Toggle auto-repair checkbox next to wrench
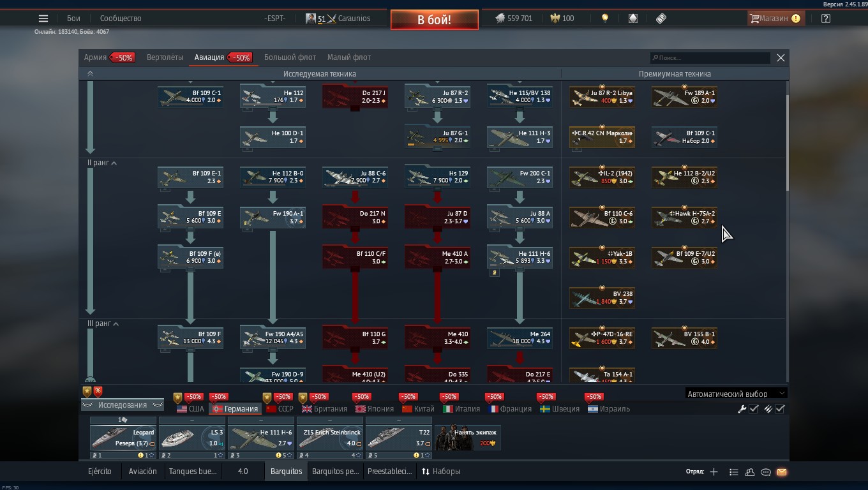The height and width of the screenshot is (490, 868). (x=754, y=409)
